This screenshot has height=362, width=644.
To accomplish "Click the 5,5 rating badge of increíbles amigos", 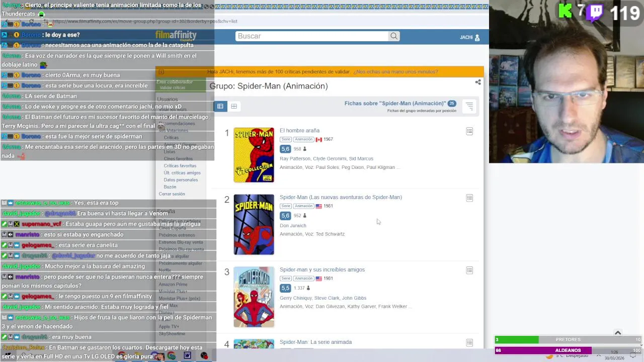I will click(285, 288).
